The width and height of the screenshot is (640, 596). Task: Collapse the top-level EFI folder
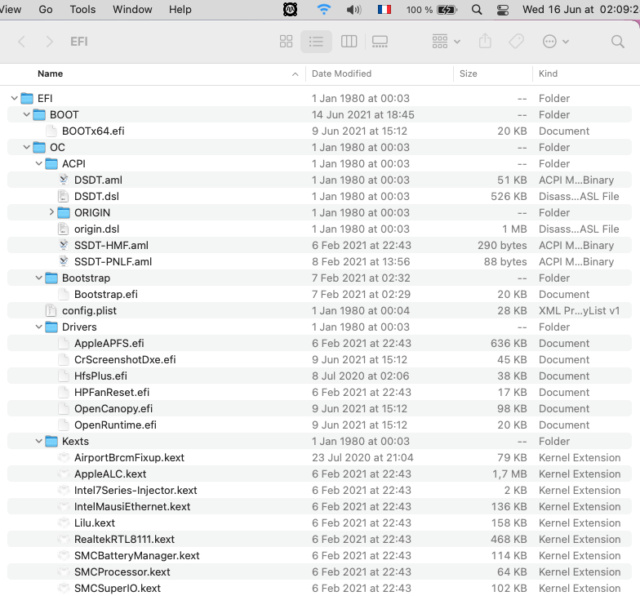click(14, 98)
